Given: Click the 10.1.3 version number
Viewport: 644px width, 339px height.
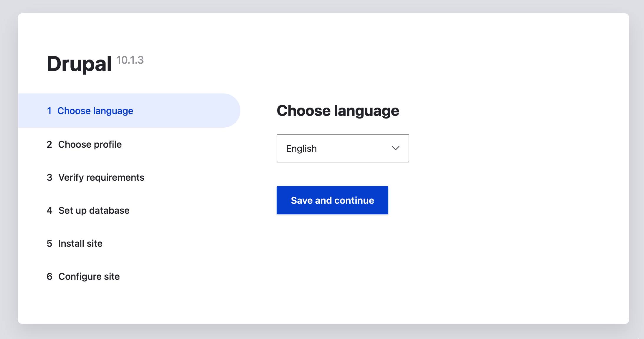Looking at the screenshot, I should 130,60.
